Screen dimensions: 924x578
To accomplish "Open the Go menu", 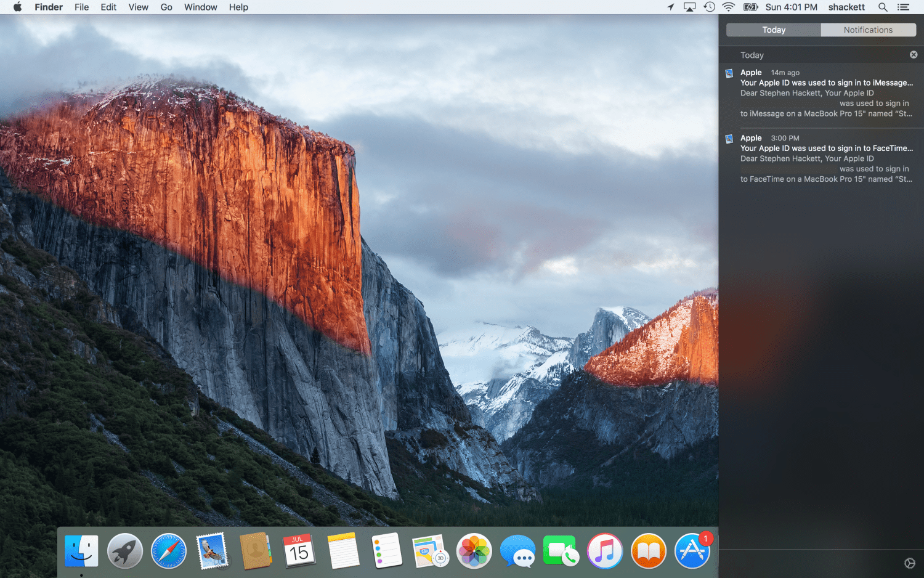I will [166, 7].
